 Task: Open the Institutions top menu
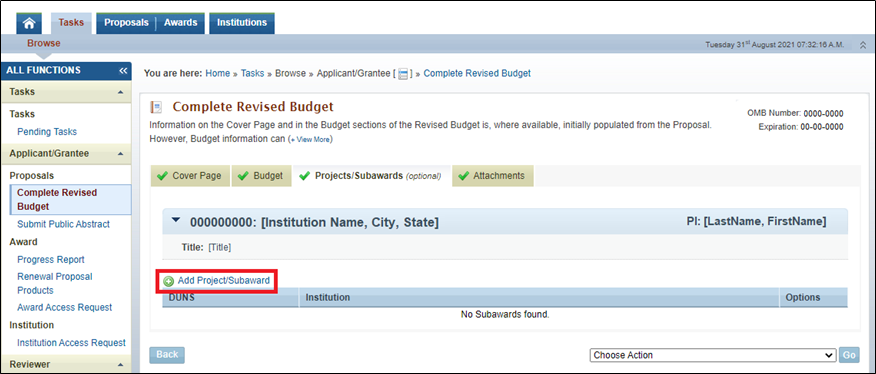(242, 23)
